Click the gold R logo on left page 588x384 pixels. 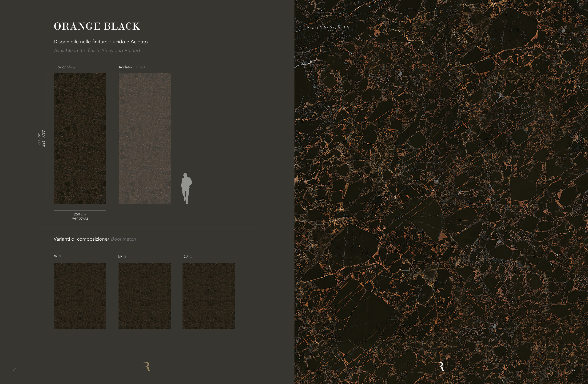(x=147, y=366)
